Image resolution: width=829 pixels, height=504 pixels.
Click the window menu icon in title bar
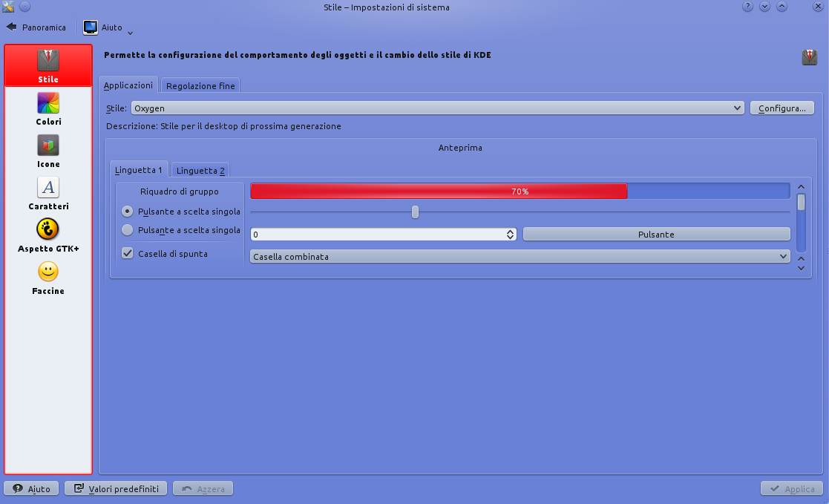tap(8, 7)
